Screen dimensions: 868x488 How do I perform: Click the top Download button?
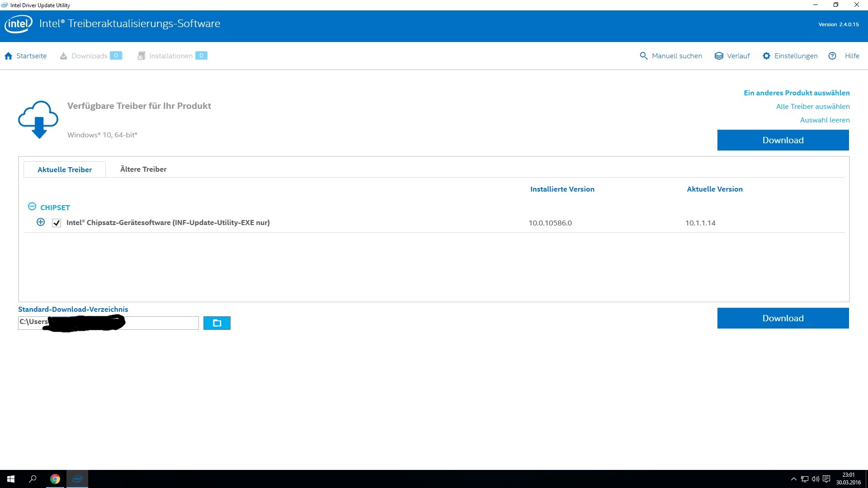(x=783, y=140)
